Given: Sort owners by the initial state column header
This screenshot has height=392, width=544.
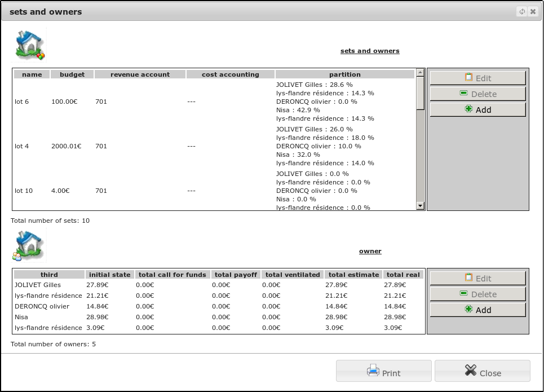Looking at the screenshot, I should [x=109, y=275].
